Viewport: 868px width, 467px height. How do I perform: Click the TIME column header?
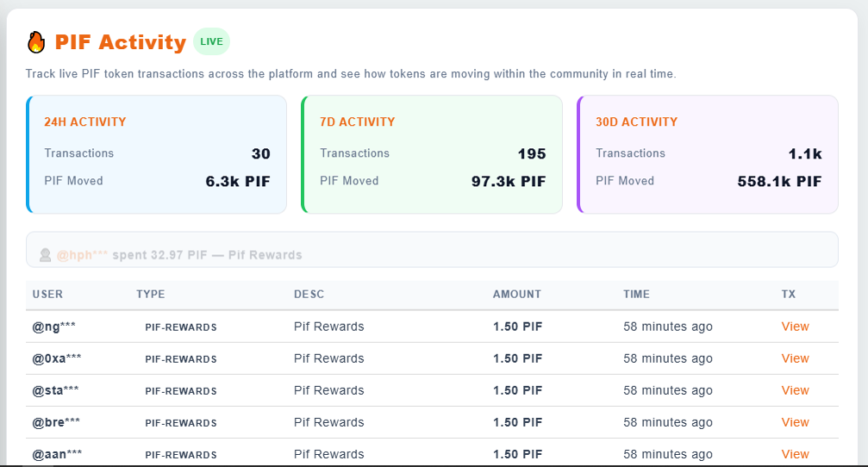[x=636, y=295]
